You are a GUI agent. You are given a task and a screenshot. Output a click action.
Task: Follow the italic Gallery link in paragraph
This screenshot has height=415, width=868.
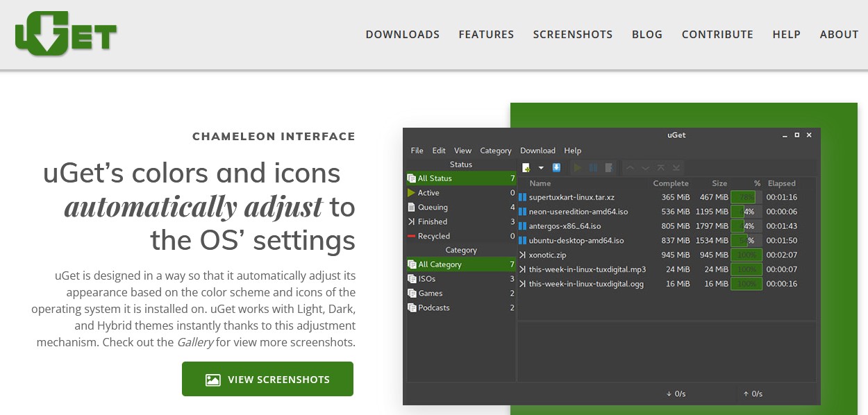click(195, 342)
